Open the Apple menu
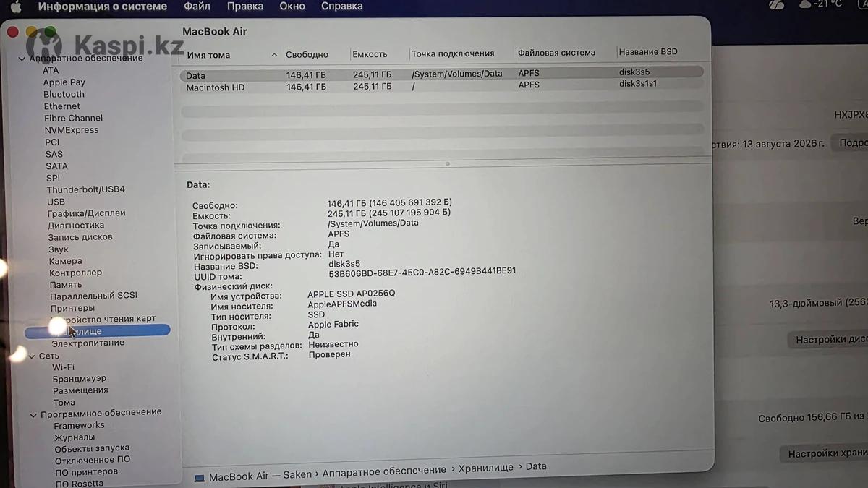Image resolution: width=868 pixels, height=488 pixels. pyautogui.click(x=15, y=7)
